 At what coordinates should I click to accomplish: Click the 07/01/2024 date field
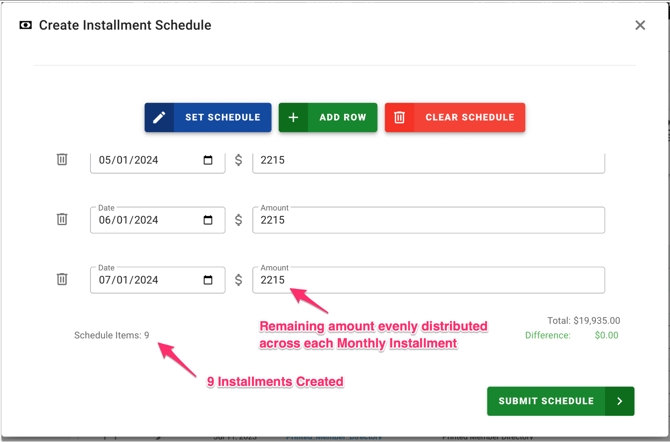pyautogui.click(x=145, y=281)
